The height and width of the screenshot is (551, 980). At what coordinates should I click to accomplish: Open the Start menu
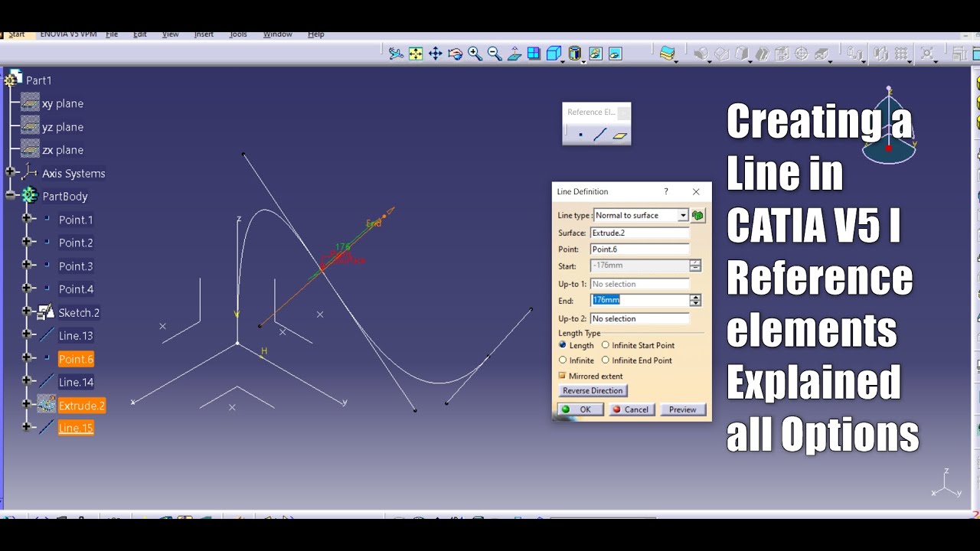tap(16, 34)
